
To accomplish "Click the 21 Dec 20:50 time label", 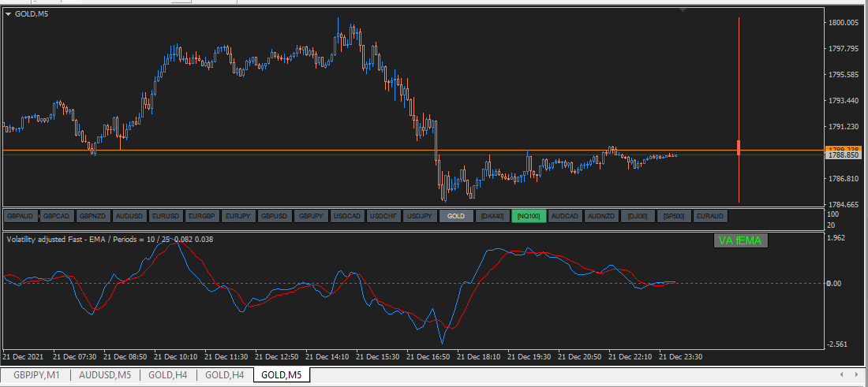I will tap(580, 356).
